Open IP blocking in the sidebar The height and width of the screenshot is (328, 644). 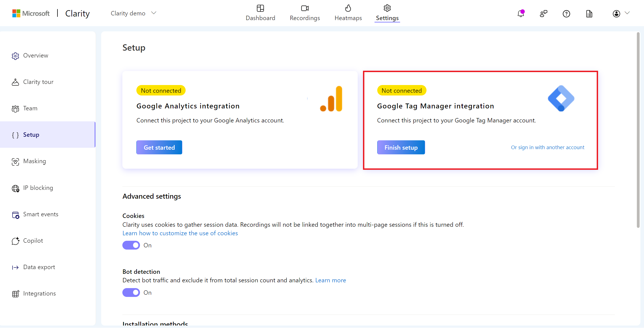click(48, 188)
